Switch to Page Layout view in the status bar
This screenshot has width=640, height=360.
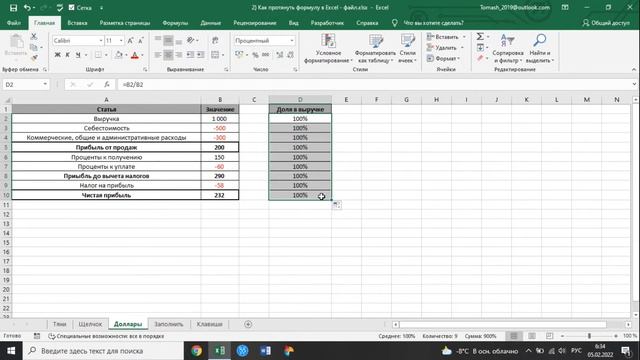pyautogui.click(x=532, y=336)
